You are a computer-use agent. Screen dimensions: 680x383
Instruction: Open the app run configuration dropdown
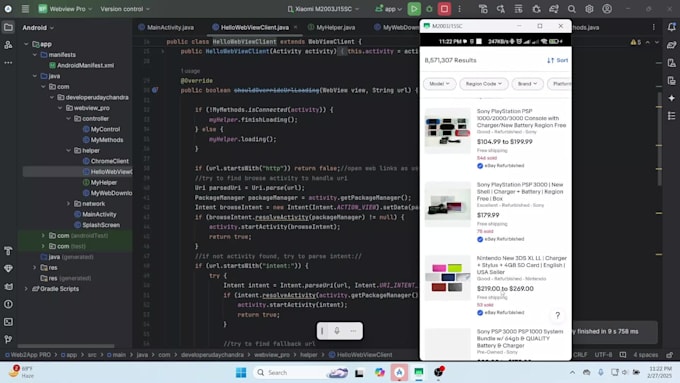click(x=388, y=9)
